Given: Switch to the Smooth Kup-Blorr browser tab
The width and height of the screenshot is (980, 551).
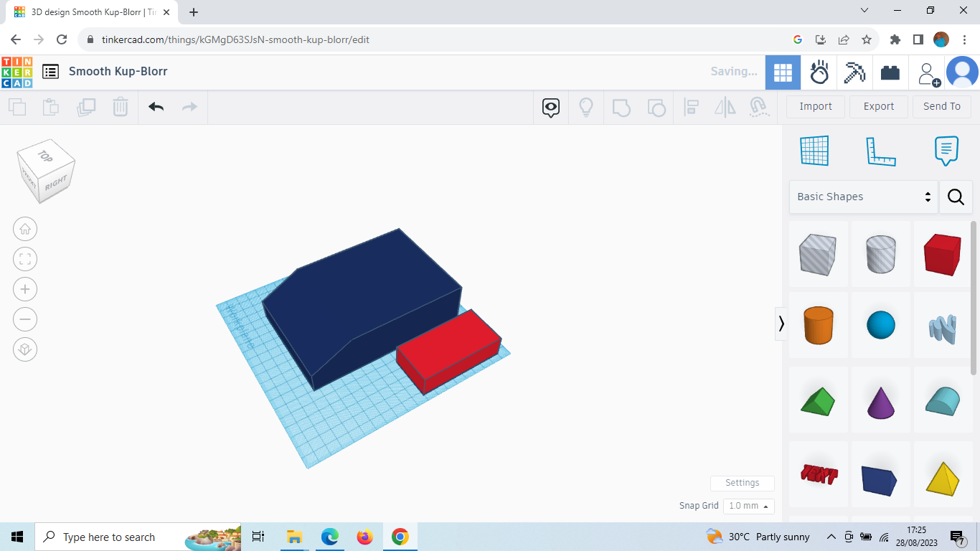Looking at the screenshot, I should [86, 11].
